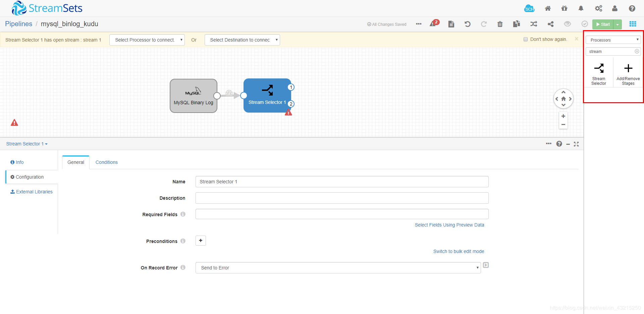Enable the Don't show again checkbox
644x314 pixels.
pos(525,39)
